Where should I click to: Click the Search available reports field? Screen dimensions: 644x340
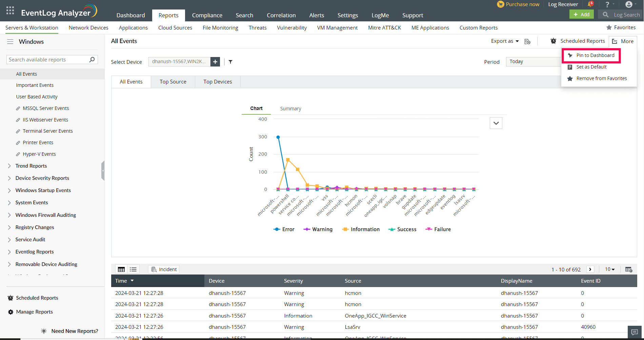[47, 60]
